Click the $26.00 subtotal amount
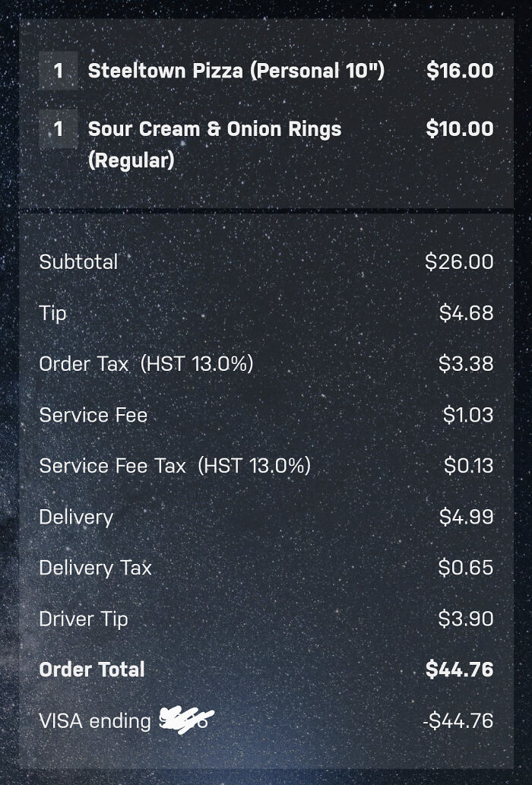 (x=460, y=262)
